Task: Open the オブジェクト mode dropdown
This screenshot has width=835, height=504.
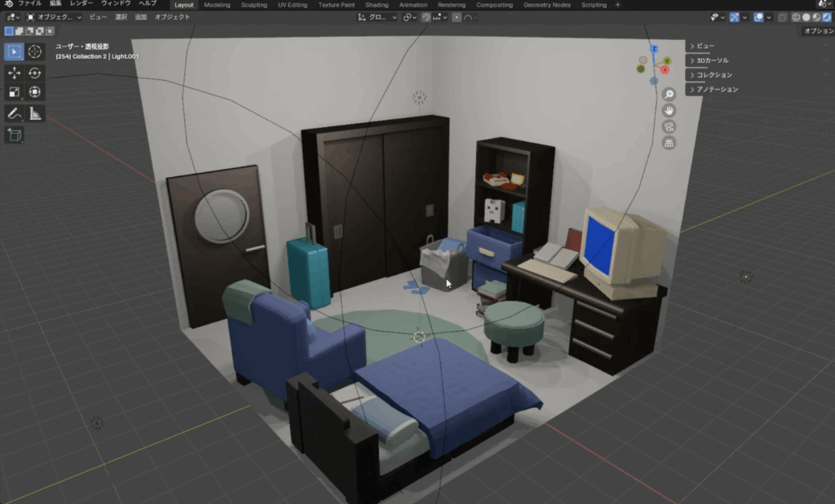Action: (55, 16)
